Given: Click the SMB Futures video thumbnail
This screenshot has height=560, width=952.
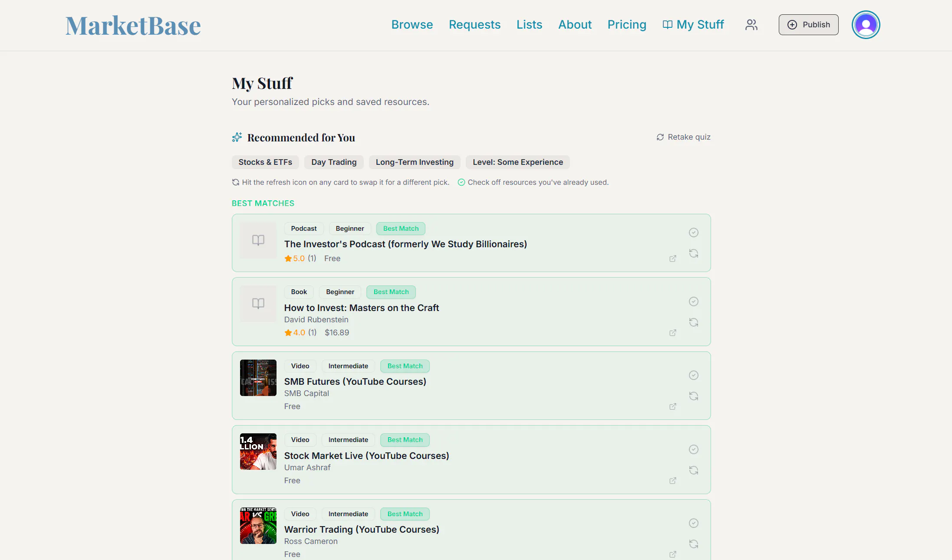Looking at the screenshot, I should [x=258, y=378].
